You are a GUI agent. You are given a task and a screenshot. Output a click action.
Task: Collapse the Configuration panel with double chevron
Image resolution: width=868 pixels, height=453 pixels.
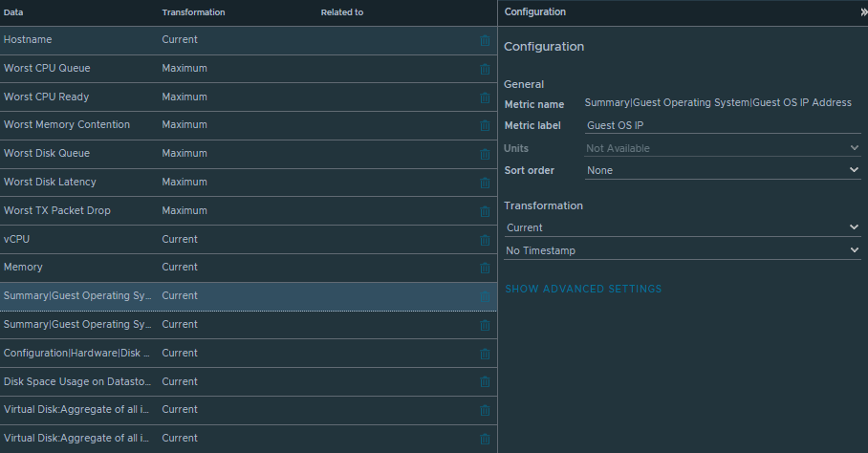point(863,12)
